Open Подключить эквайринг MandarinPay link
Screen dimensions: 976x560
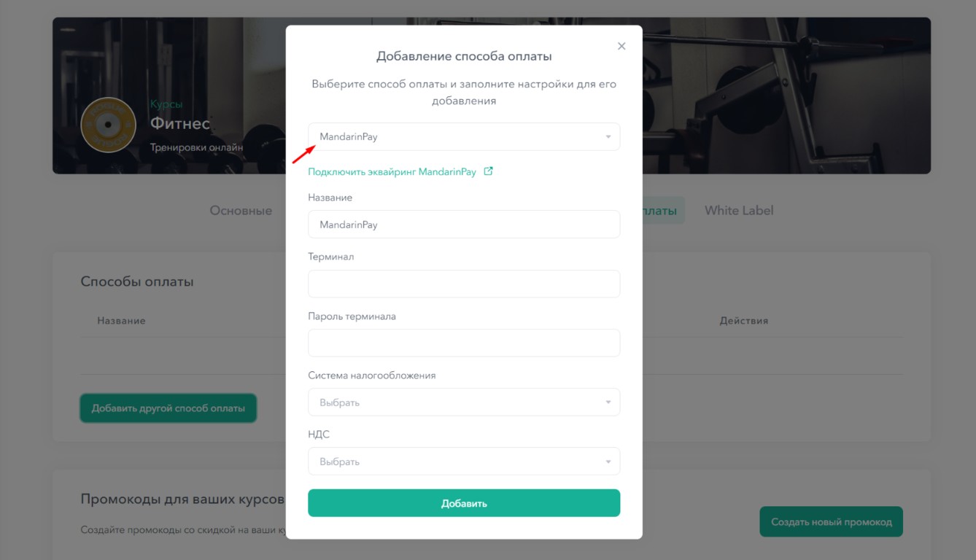pyautogui.click(x=392, y=172)
